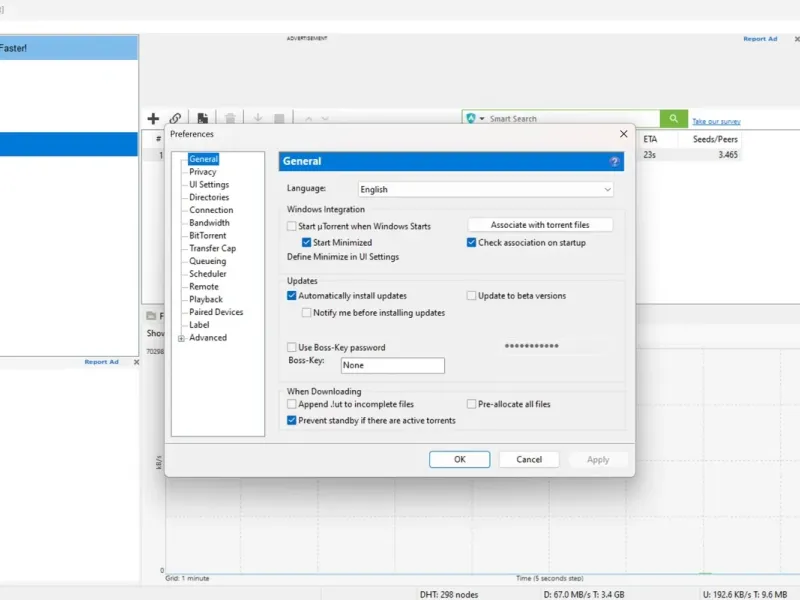Open Playback preferences
The image size is (800, 600).
[x=206, y=299]
